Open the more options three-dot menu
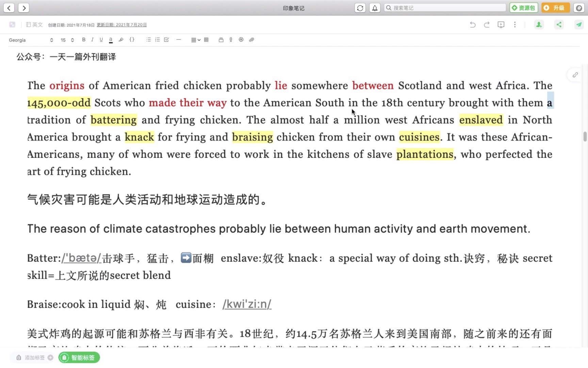This screenshot has height=368, width=588. pos(515,25)
